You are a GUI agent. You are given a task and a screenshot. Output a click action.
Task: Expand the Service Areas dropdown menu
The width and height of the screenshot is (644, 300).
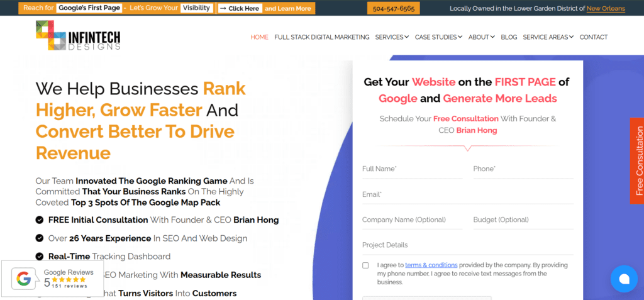click(x=548, y=37)
